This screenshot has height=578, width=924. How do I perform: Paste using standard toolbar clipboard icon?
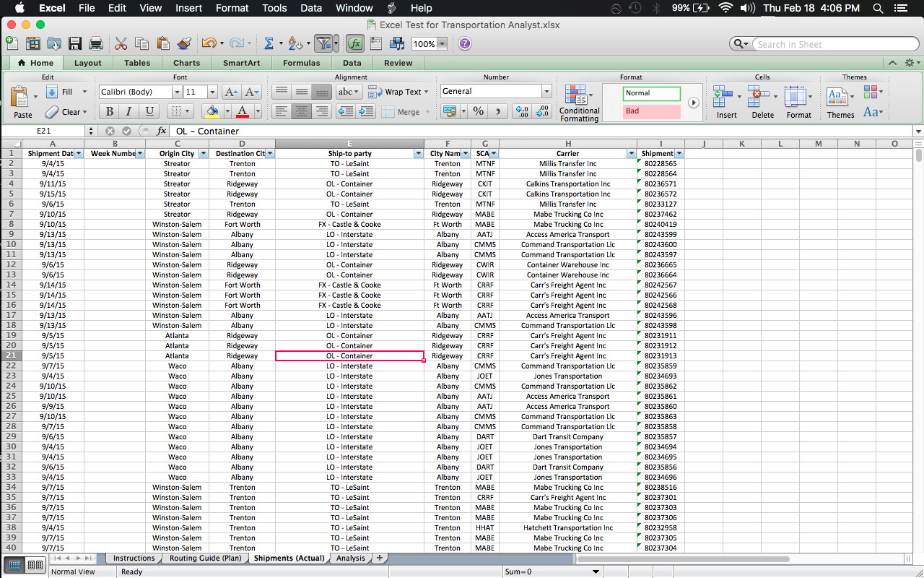pos(163,43)
